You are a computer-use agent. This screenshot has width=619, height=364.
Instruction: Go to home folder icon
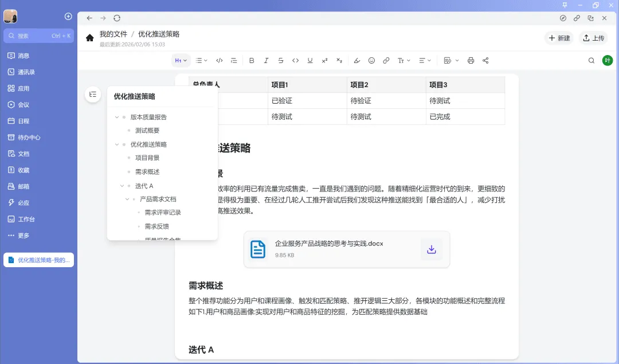coord(89,37)
